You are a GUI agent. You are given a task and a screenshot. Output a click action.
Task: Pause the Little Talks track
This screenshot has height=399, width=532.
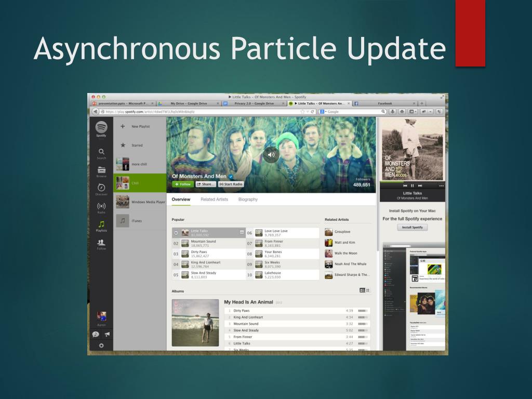[413, 185]
